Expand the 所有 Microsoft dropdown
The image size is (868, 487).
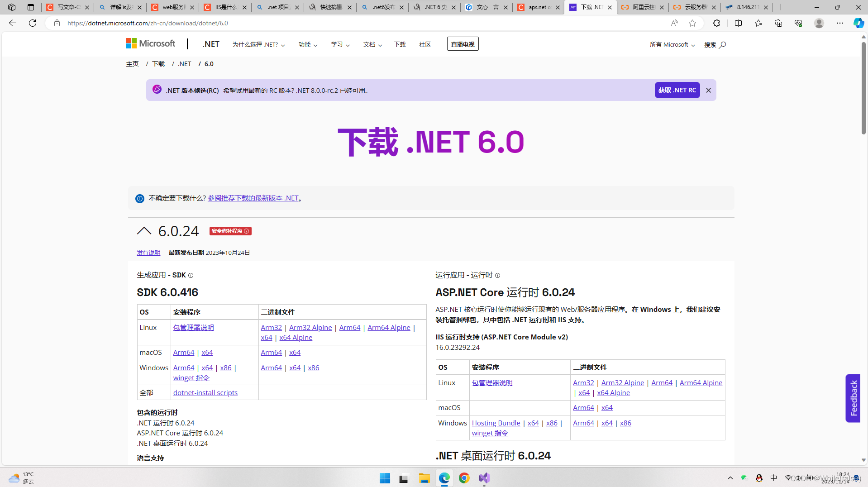[x=672, y=45]
